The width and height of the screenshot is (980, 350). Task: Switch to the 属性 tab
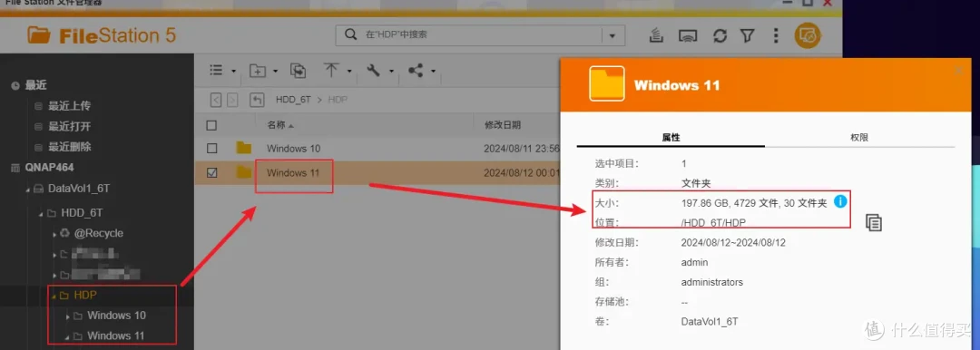[671, 137]
